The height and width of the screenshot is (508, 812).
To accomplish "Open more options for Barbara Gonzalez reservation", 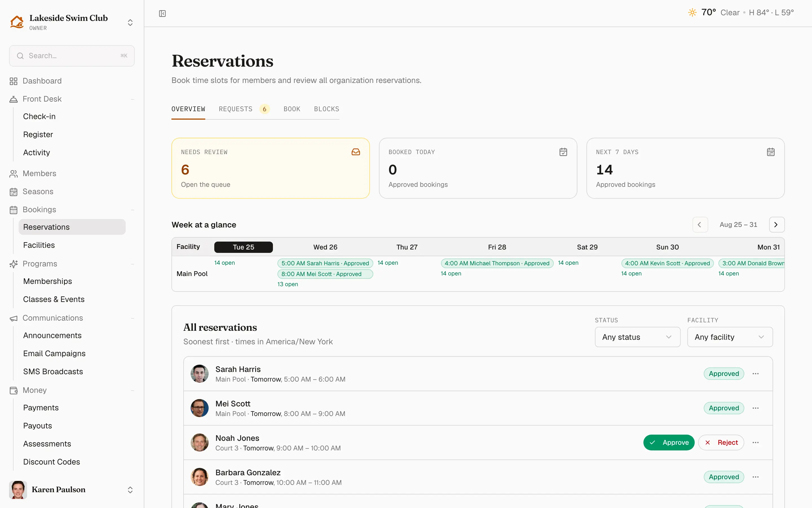I will (x=756, y=477).
